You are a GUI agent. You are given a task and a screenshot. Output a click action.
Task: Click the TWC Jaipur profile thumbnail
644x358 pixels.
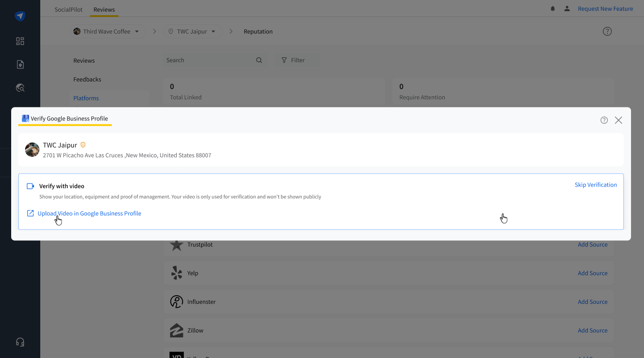point(32,149)
